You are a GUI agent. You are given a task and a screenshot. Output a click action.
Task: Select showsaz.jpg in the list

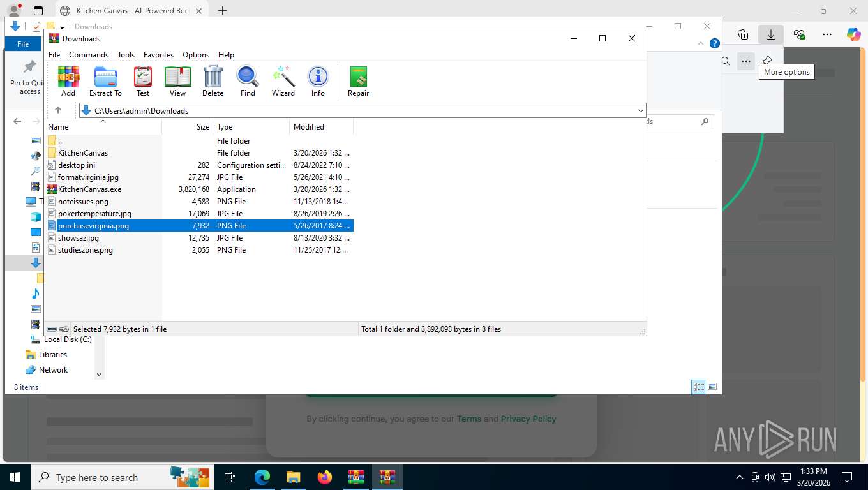pyautogui.click(x=199, y=238)
